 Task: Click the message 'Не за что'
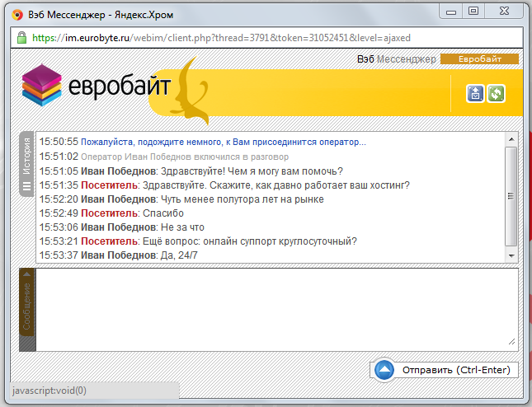182,227
